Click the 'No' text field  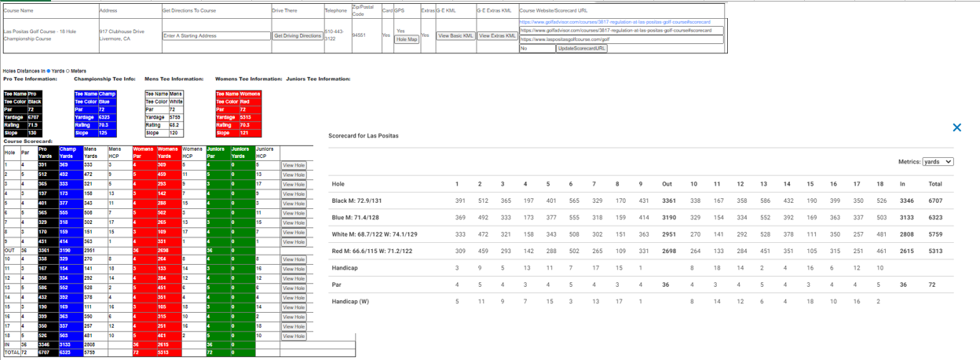pos(536,49)
